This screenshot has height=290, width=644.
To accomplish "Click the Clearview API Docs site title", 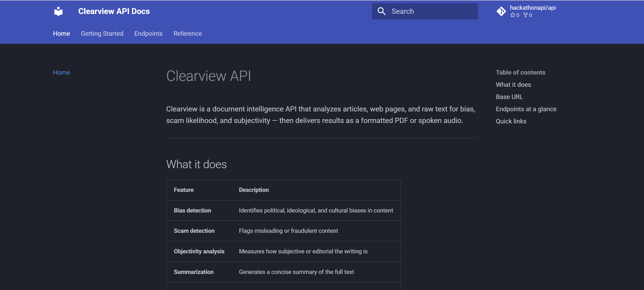I will tap(114, 11).
